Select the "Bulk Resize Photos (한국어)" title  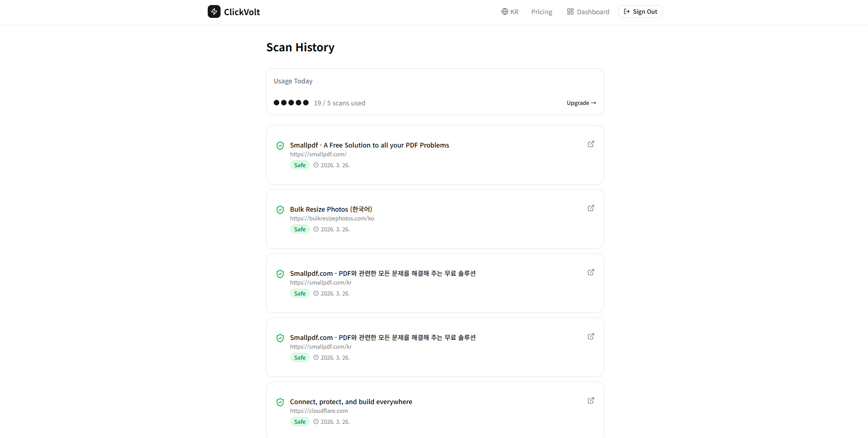tap(331, 209)
